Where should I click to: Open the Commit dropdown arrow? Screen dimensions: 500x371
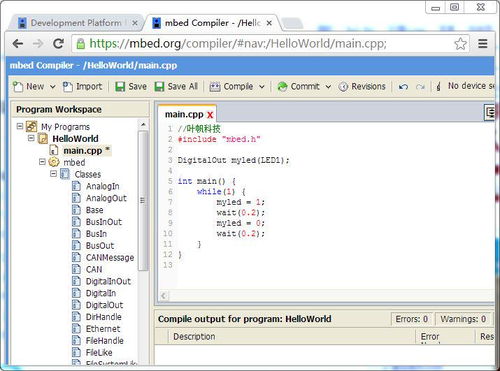point(328,87)
